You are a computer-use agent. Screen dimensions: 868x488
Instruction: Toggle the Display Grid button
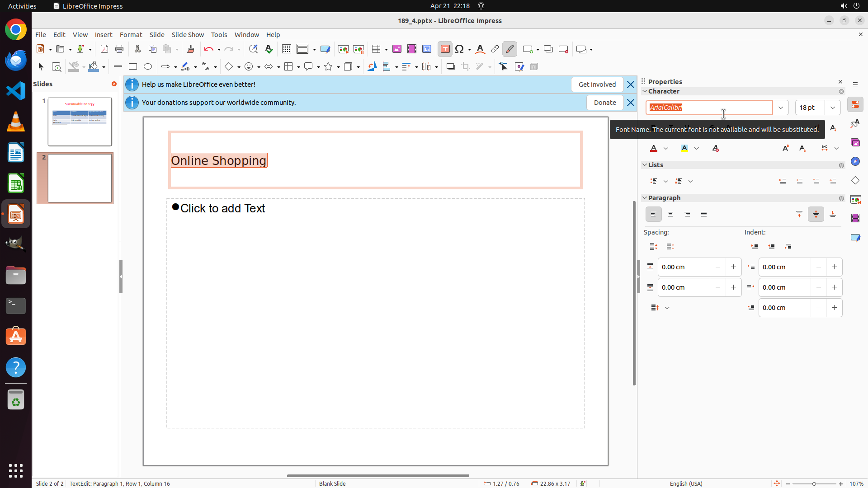pos(287,49)
